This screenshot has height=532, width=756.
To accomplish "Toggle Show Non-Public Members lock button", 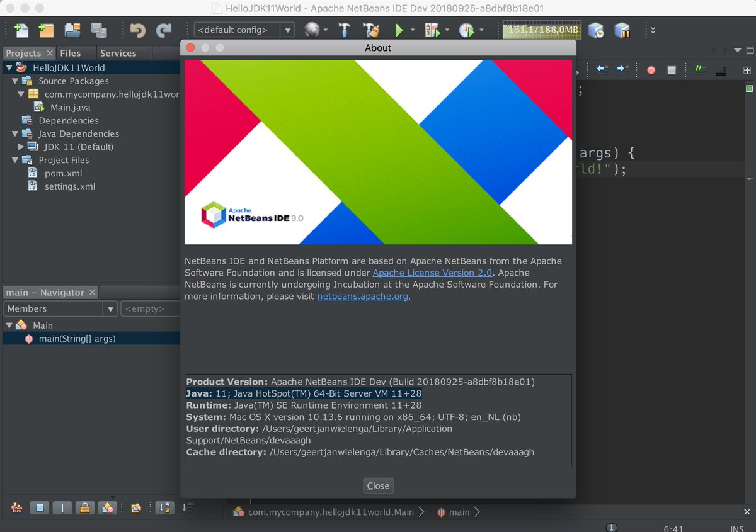I will click(x=85, y=507).
